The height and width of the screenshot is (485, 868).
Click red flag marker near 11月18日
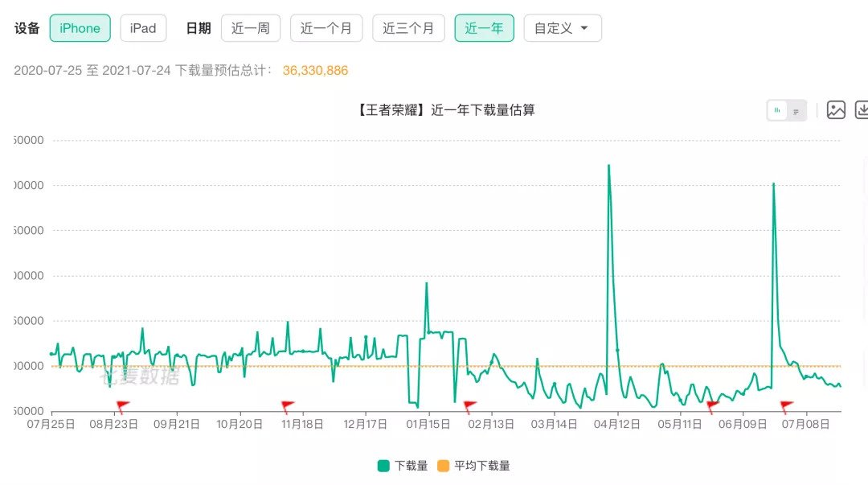287,407
